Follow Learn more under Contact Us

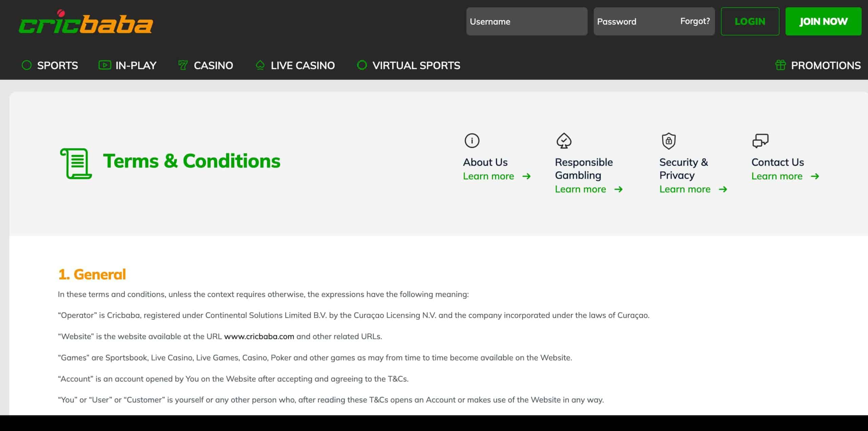pos(777,176)
